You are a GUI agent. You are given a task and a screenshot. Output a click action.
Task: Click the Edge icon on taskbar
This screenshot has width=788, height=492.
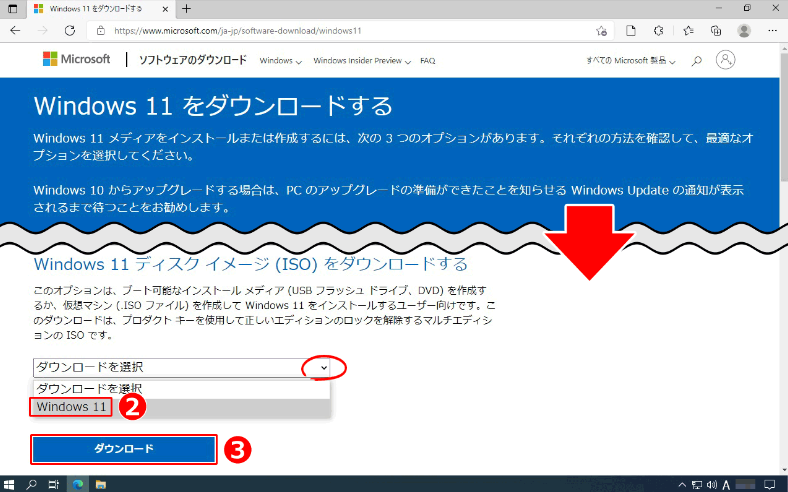point(77,484)
